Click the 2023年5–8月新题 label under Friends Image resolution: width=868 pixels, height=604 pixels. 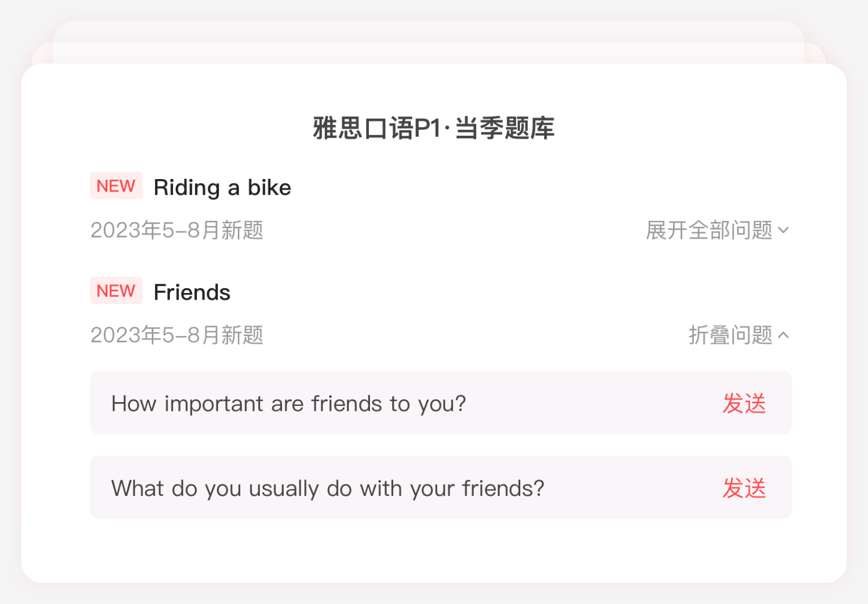click(177, 335)
